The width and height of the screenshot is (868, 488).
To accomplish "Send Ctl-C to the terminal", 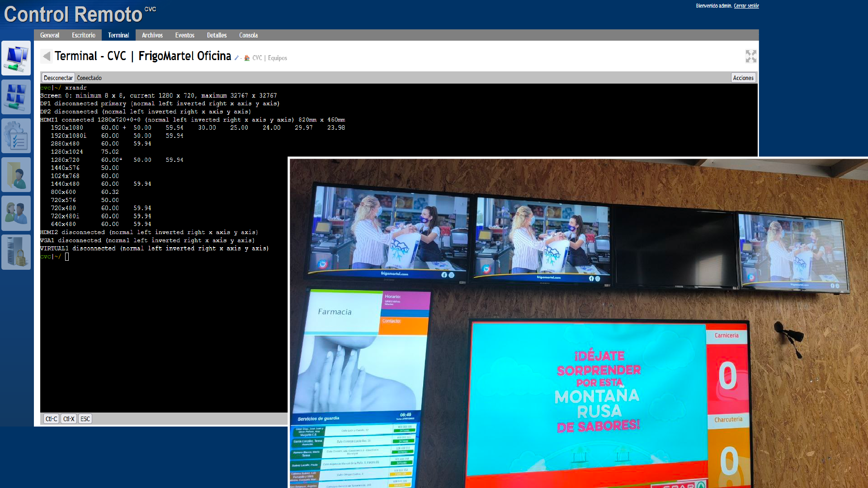I will coord(51,419).
